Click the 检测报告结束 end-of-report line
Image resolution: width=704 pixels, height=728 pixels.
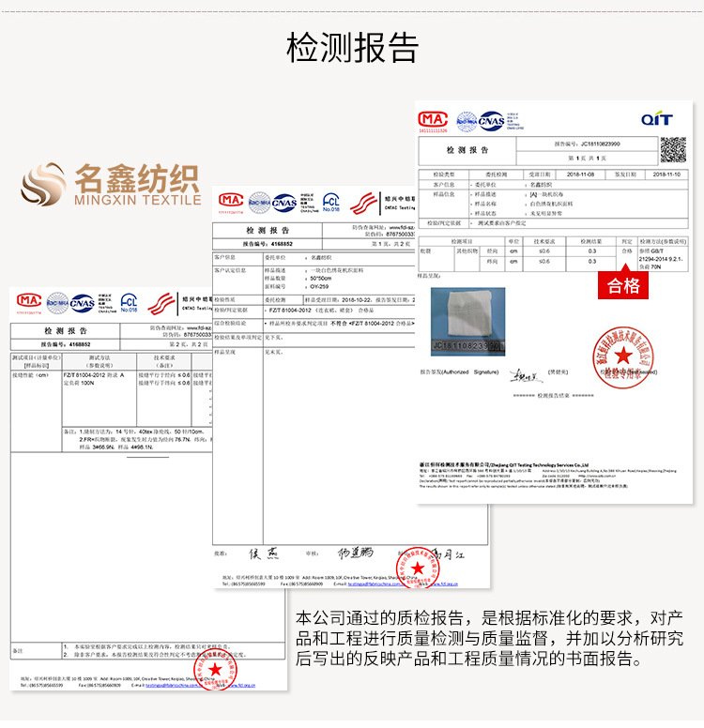(x=554, y=396)
